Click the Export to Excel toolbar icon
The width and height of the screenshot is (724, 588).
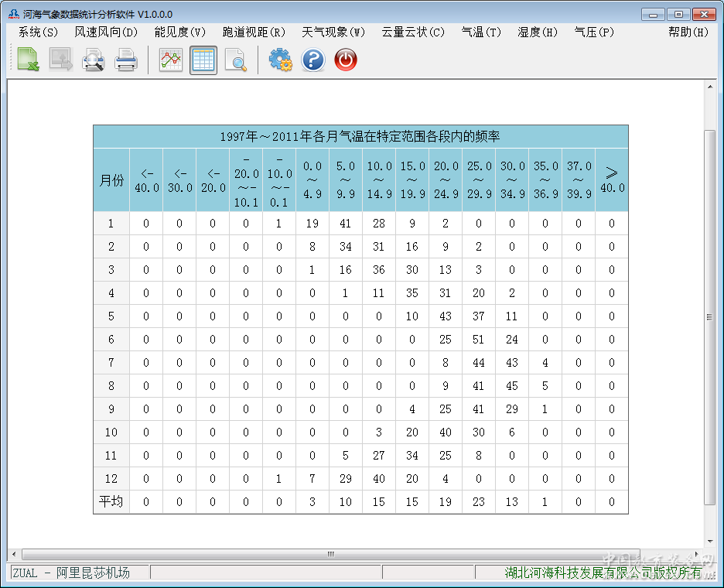coord(29,60)
